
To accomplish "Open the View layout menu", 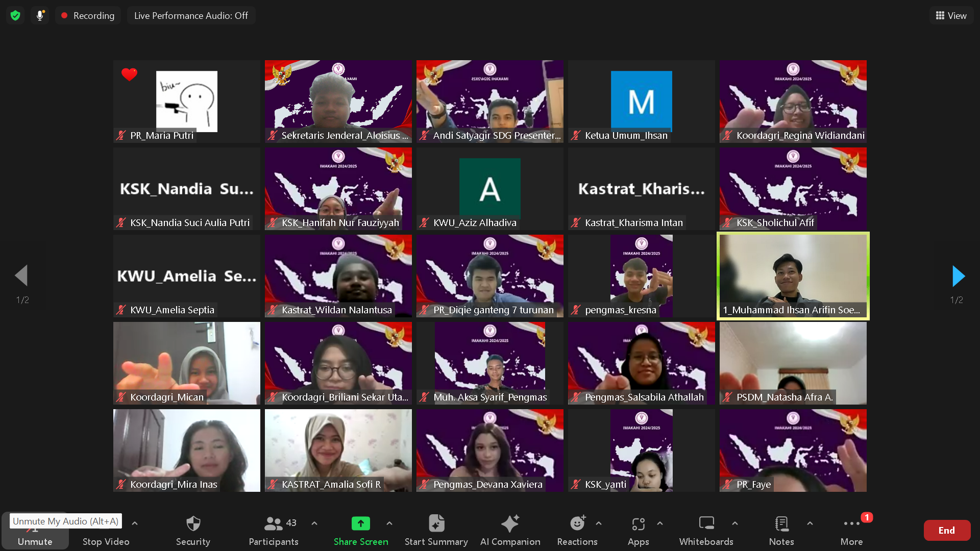I will coord(951,15).
